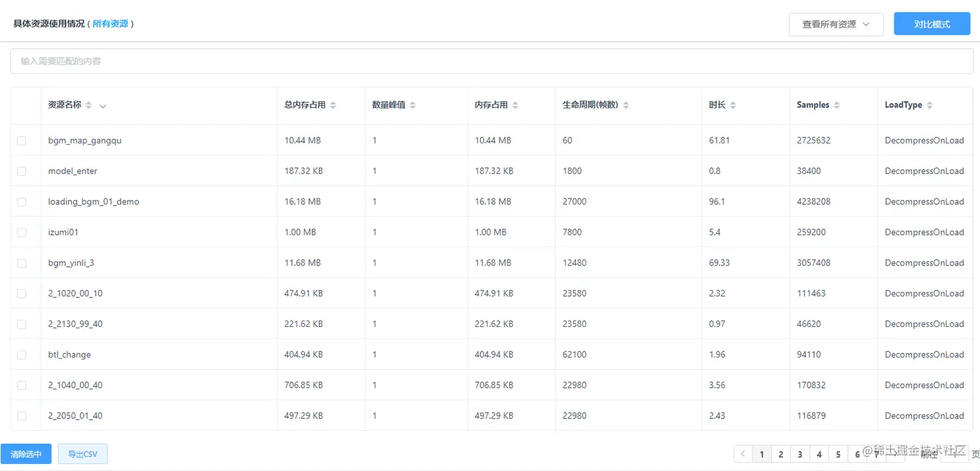Select checkbox for bgm_map_gangqu row

(x=21, y=140)
